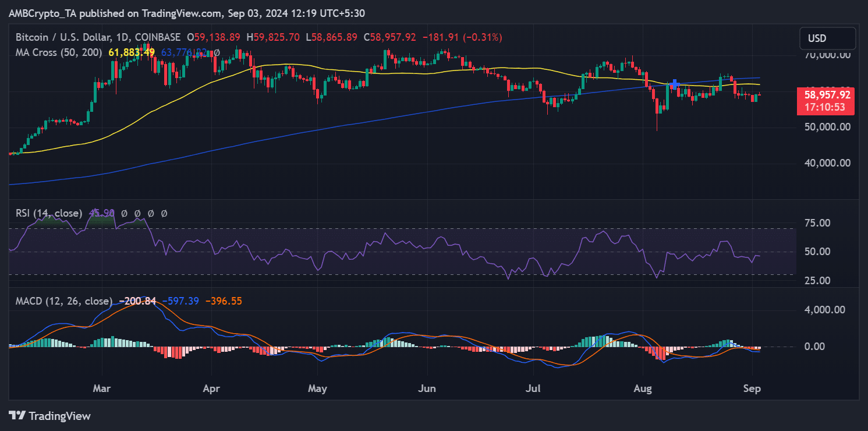Click the blue MACD value −597.39
Image resolution: width=868 pixels, height=431 pixels.
[180, 301]
